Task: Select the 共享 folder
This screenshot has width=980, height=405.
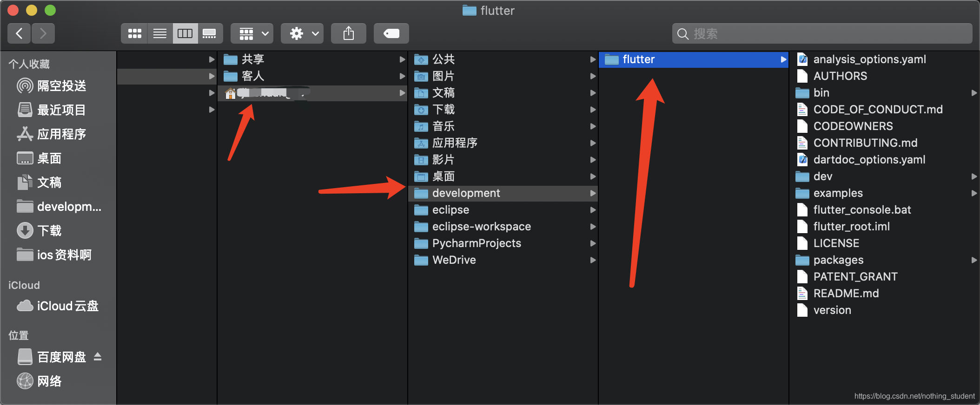Action: tap(312, 59)
